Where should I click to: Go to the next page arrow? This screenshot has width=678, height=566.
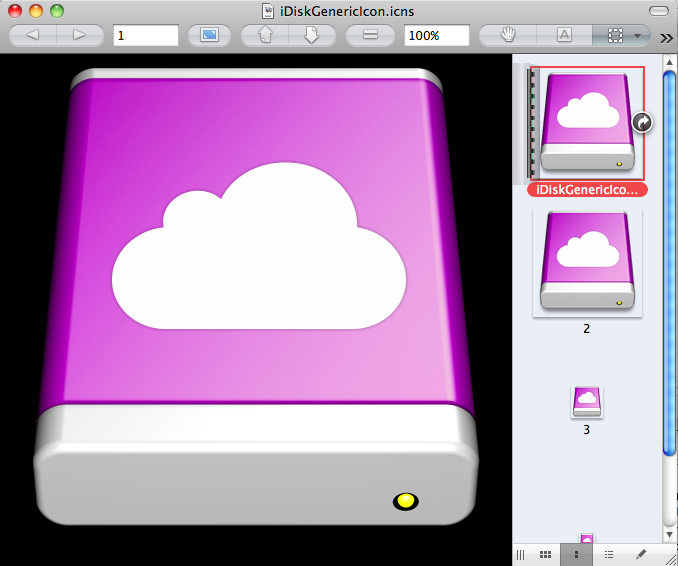pyautogui.click(x=80, y=35)
